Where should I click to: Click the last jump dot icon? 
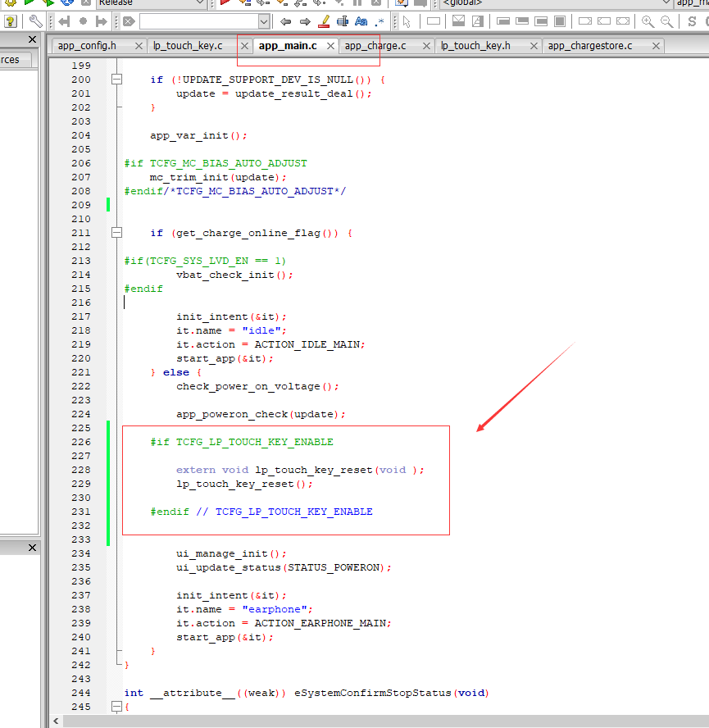click(83, 21)
